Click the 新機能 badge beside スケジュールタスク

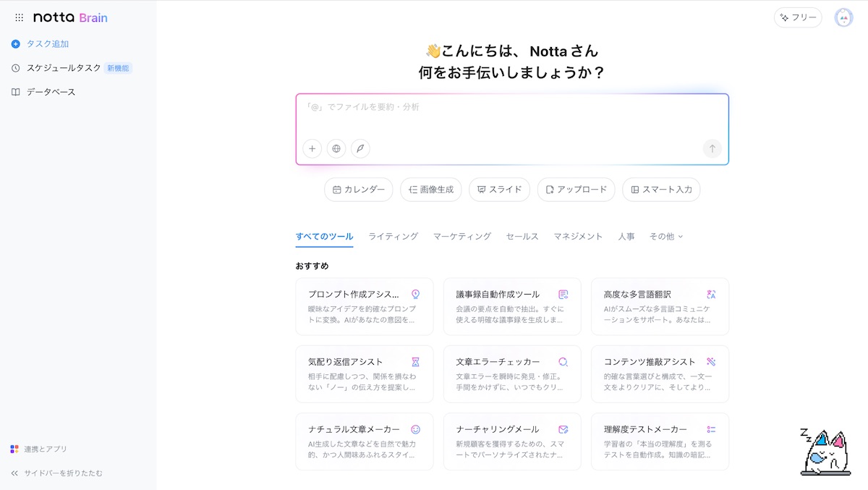pos(119,68)
